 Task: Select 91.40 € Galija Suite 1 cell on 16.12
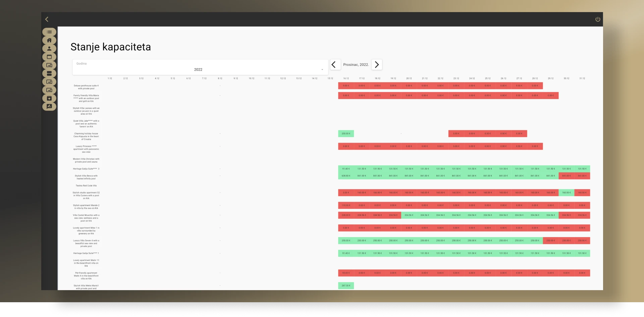click(346, 253)
